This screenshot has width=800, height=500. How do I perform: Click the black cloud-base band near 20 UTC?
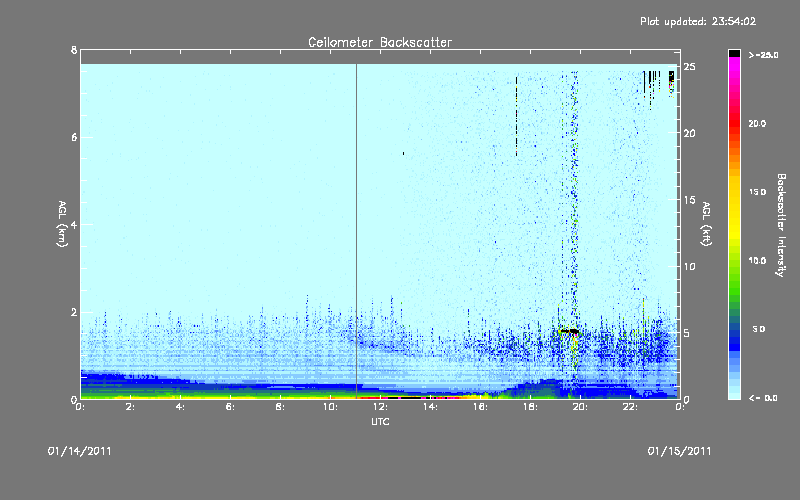569,331
